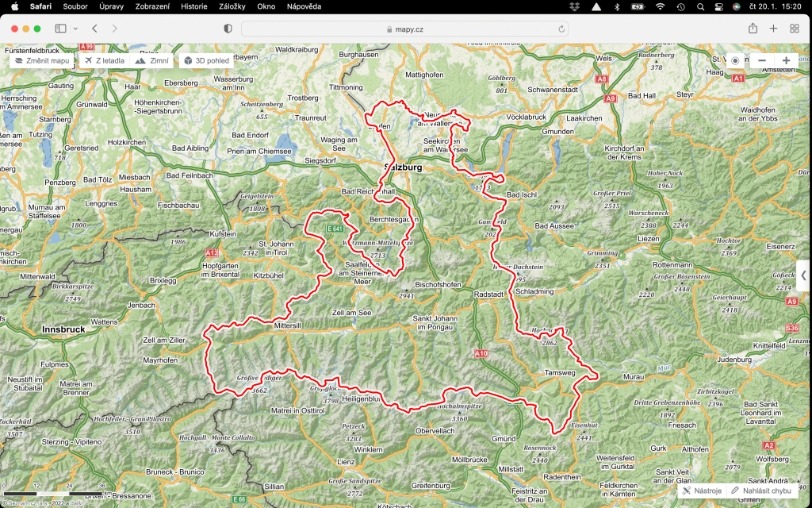Open the sidebar tab group dropdown chevron
This screenshot has height=508, width=812.
[x=75, y=29]
